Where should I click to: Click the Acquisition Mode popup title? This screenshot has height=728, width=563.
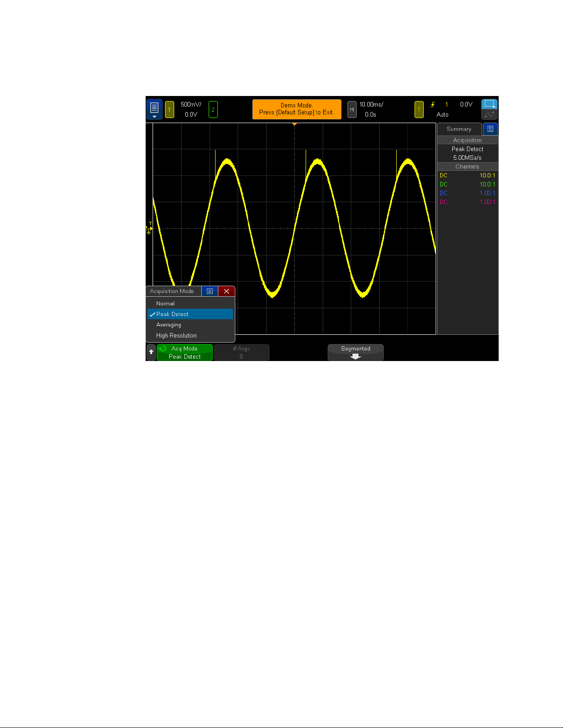pyautogui.click(x=172, y=291)
